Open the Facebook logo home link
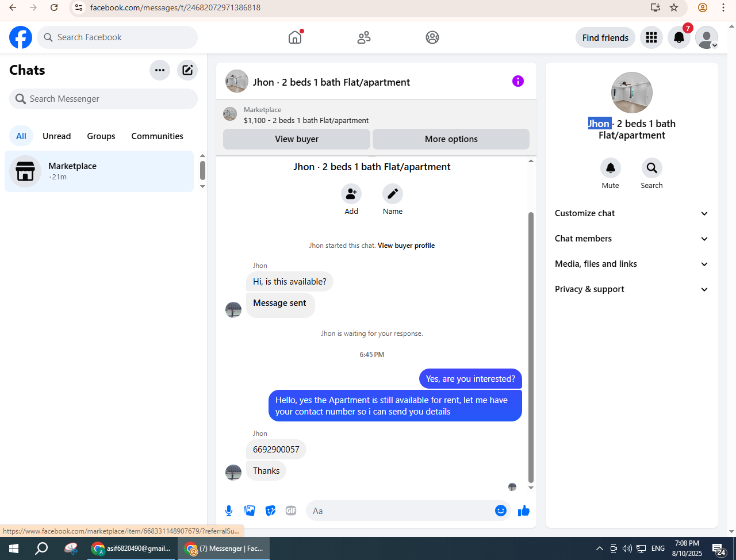 click(21, 37)
